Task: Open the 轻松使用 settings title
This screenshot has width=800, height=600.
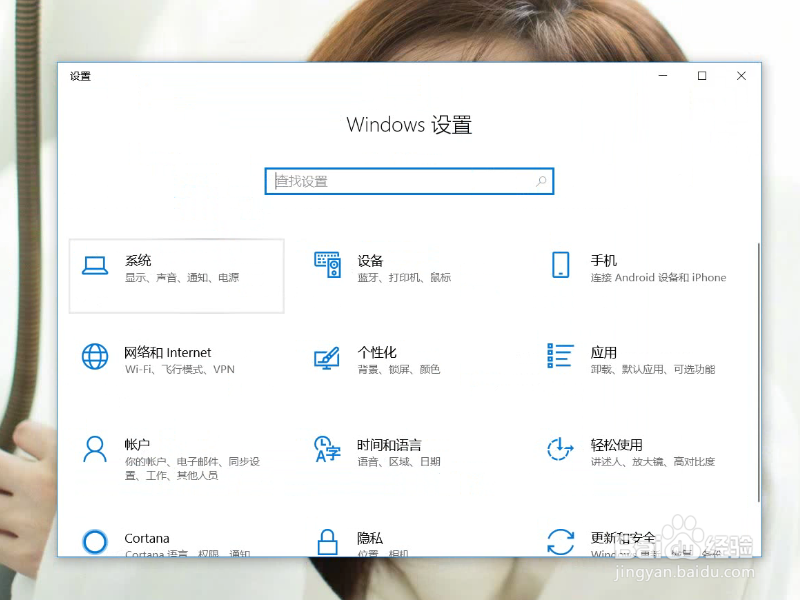Action: (616, 445)
